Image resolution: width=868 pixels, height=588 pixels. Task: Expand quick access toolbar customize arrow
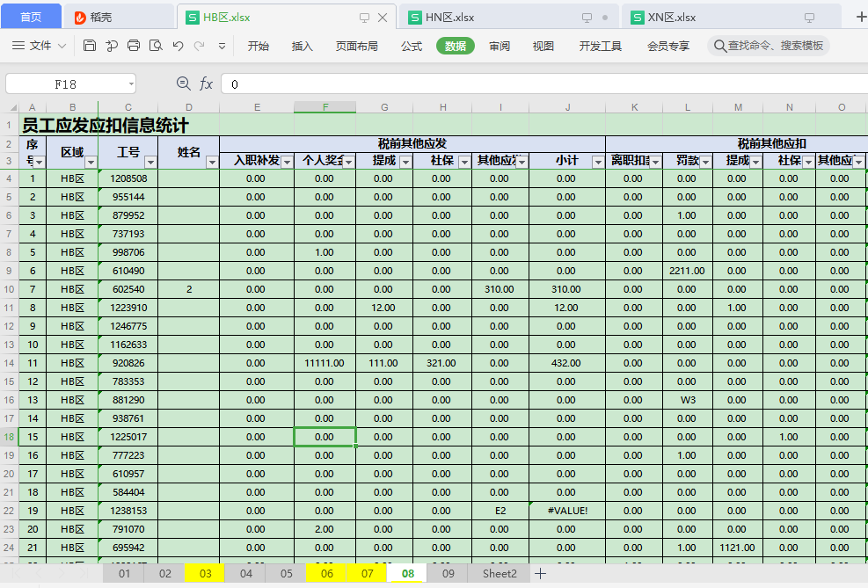tap(222, 47)
